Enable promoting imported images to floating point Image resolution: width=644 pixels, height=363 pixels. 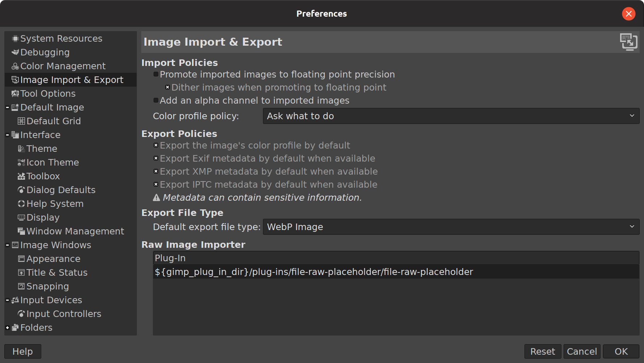point(156,74)
